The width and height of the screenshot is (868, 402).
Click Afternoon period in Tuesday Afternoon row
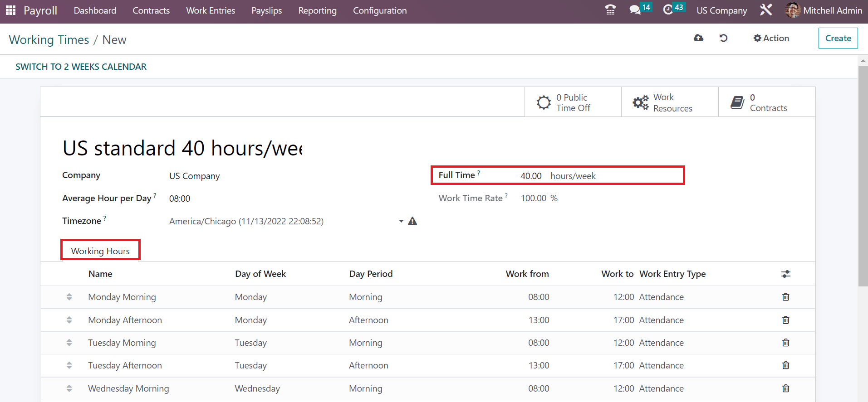coord(368,365)
